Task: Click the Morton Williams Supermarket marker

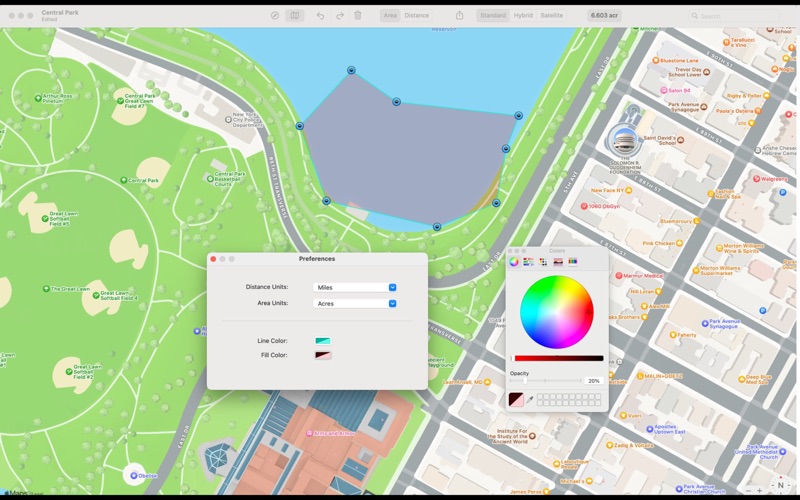Action: tap(696, 270)
